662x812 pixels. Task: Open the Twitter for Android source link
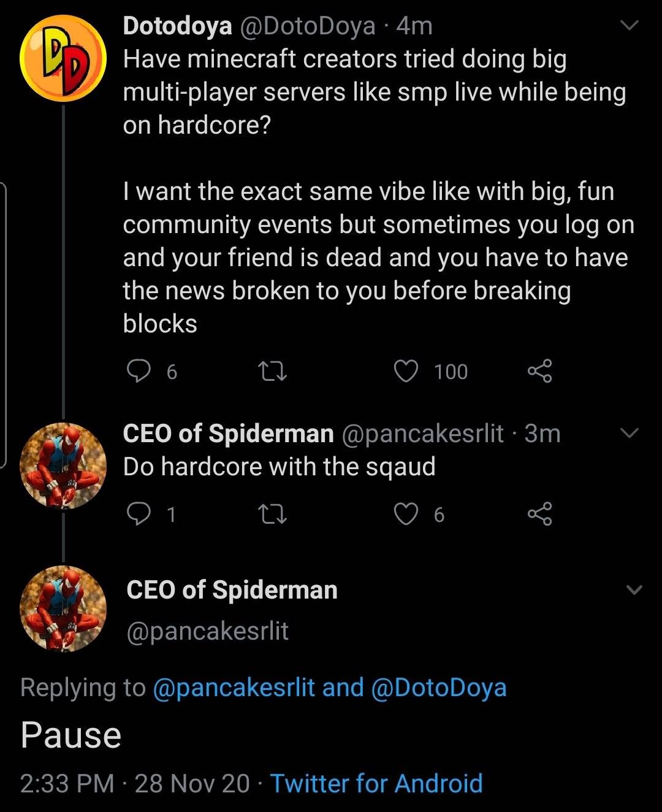(x=376, y=783)
